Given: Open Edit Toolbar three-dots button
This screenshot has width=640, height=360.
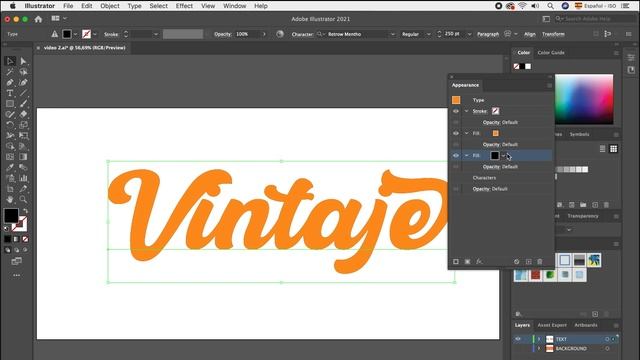Looking at the screenshot, I should click(16, 276).
